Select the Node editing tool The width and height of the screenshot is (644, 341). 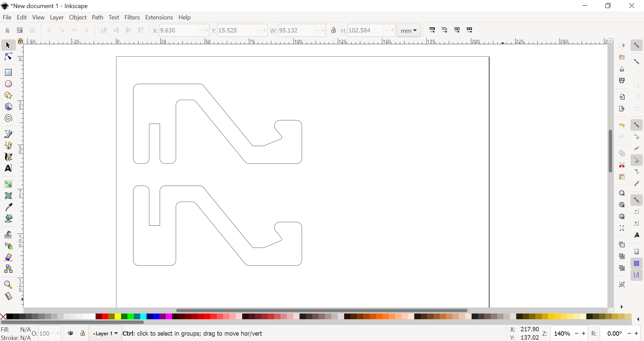click(8, 57)
